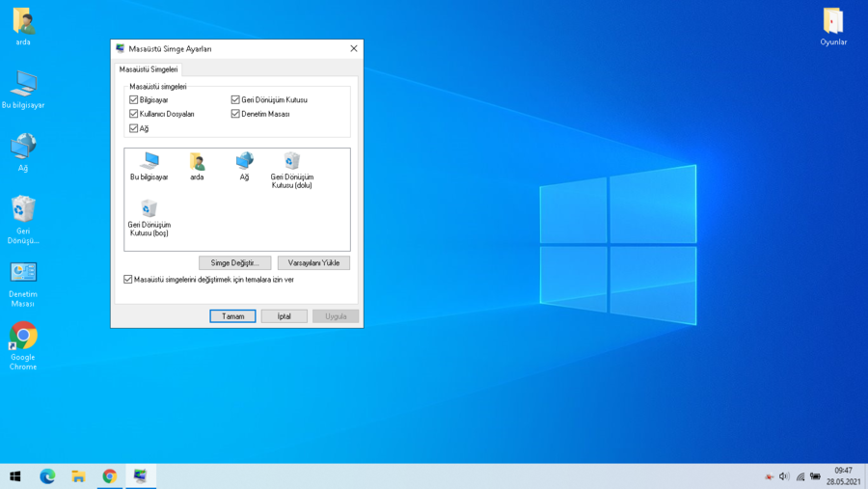Image resolution: width=868 pixels, height=489 pixels.
Task: Disable the Kullanıcı Dosyaları checkbox
Action: pyautogui.click(x=134, y=114)
